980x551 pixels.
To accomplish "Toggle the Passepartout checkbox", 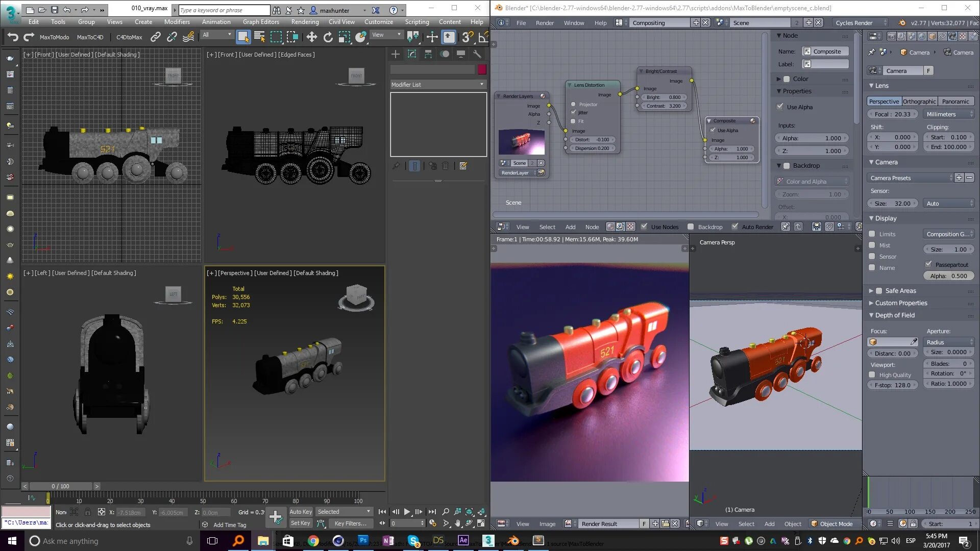I will coord(928,264).
